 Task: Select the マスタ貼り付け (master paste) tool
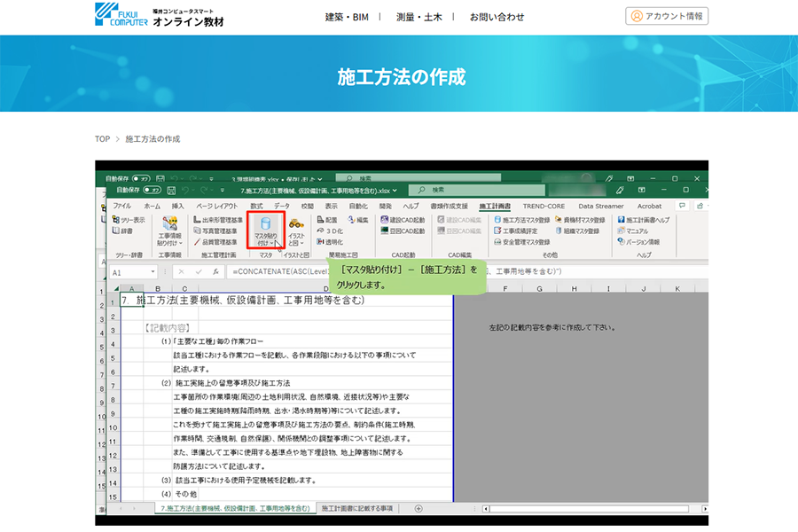pos(266,224)
